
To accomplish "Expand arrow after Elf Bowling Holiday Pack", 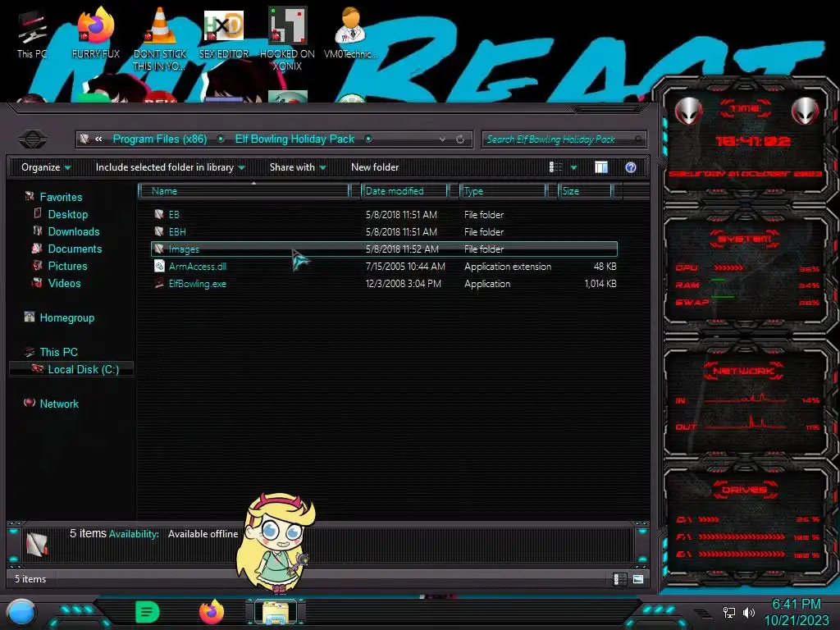I will point(368,139).
